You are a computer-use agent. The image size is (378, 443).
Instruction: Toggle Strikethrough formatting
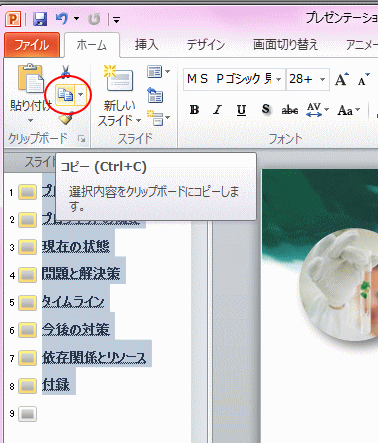coord(290,110)
